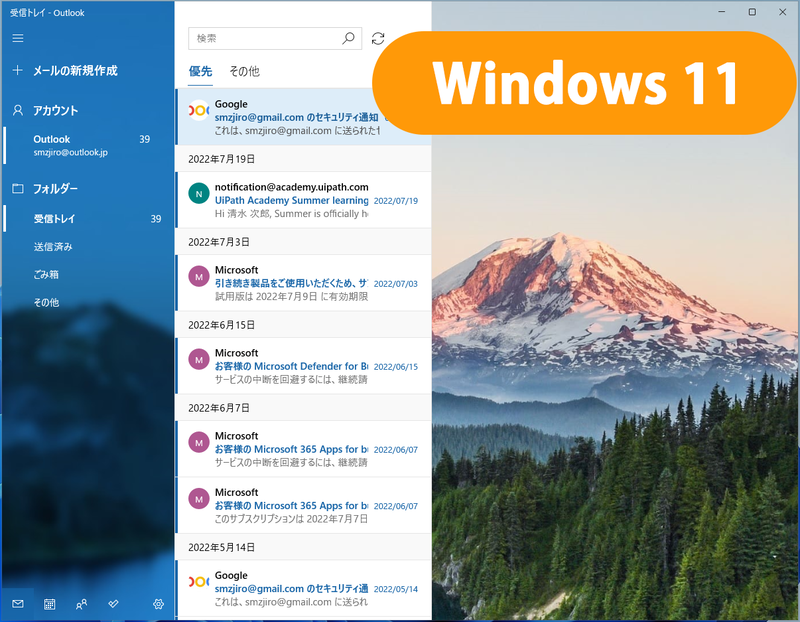Open Microsoft mail dated 2022/07/03

(x=304, y=283)
